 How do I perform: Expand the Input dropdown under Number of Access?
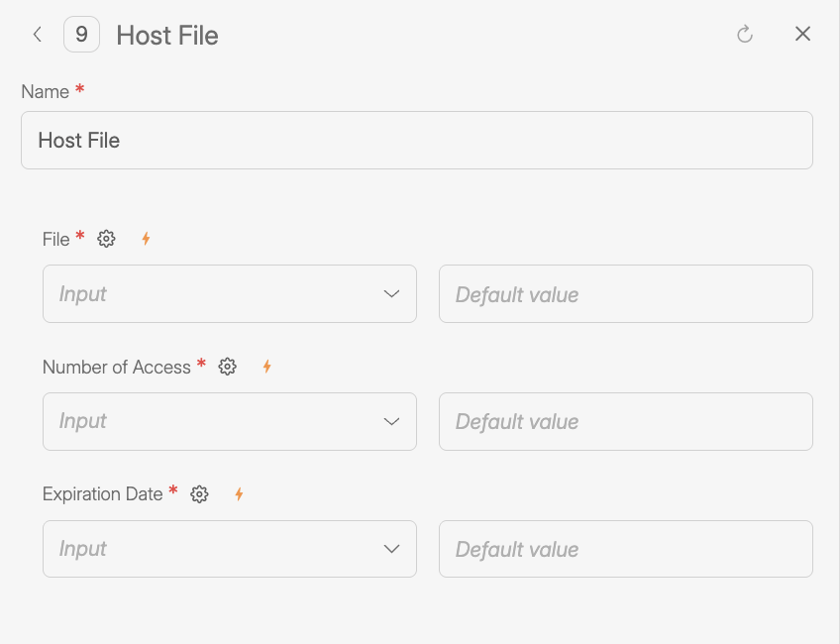tap(230, 421)
